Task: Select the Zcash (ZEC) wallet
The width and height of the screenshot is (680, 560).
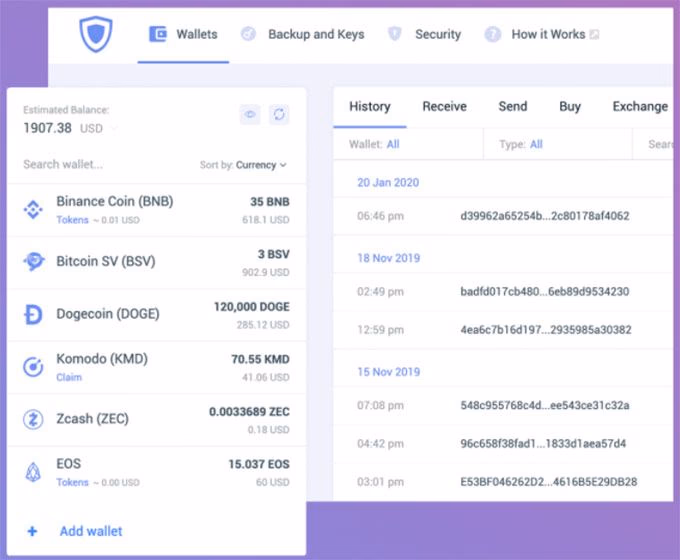Action: click(92, 419)
